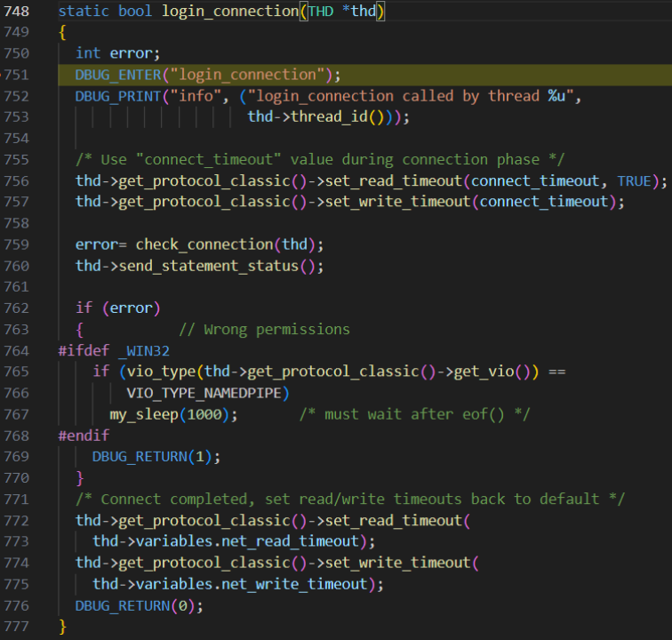The height and width of the screenshot is (640, 672).
Task: Click the "info" string literal
Action: click(196, 96)
